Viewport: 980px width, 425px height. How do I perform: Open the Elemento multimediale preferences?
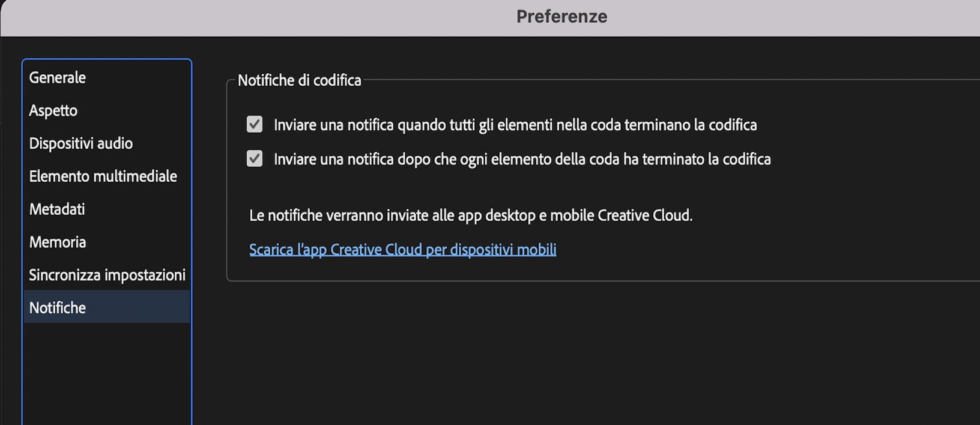103,176
